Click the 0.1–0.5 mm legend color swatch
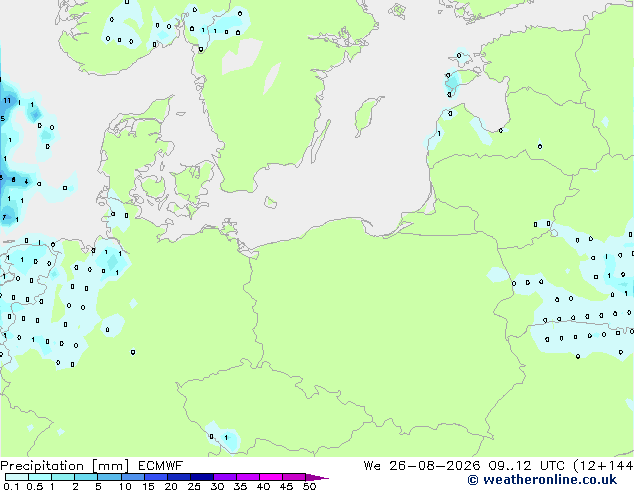634x490 pixels. 17,477
